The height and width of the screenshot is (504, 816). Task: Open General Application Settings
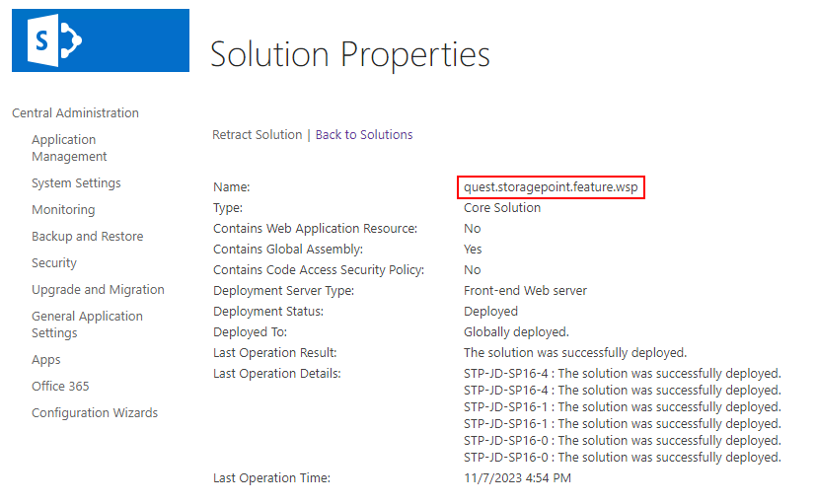[87, 324]
